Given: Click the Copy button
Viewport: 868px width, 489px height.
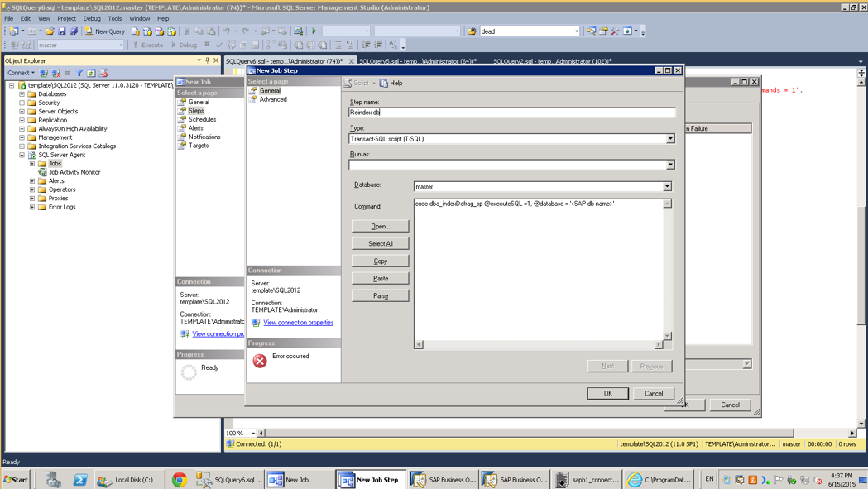Looking at the screenshot, I should pyautogui.click(x=381, y=261).
